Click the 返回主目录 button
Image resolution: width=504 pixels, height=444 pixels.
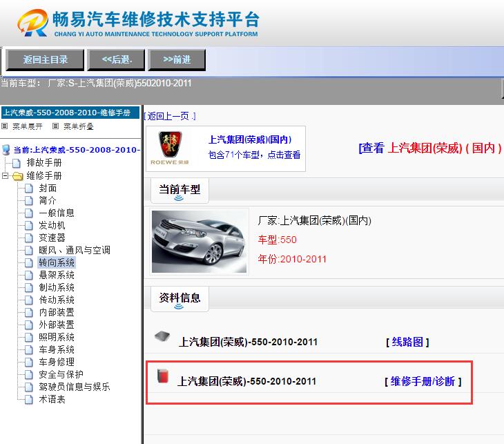point(45,60)
